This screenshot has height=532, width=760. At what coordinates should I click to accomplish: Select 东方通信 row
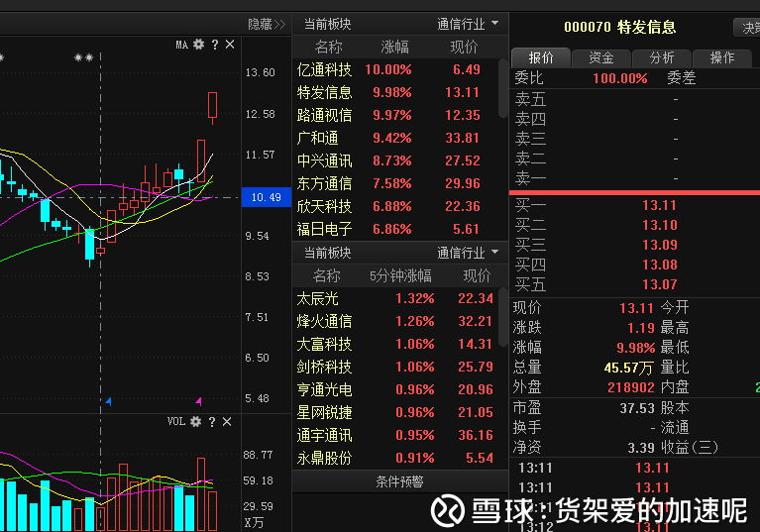[x=395, y=183]
